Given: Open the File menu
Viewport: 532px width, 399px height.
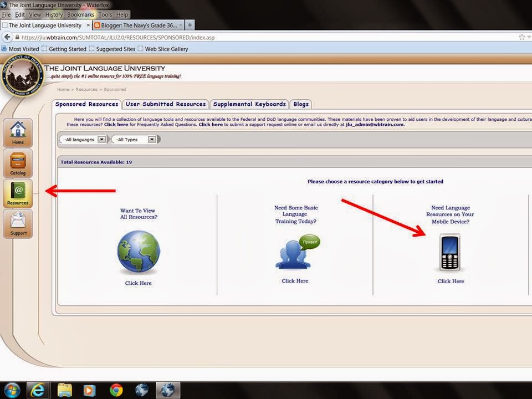Looking at the screenshot, I should pos(7,14).
